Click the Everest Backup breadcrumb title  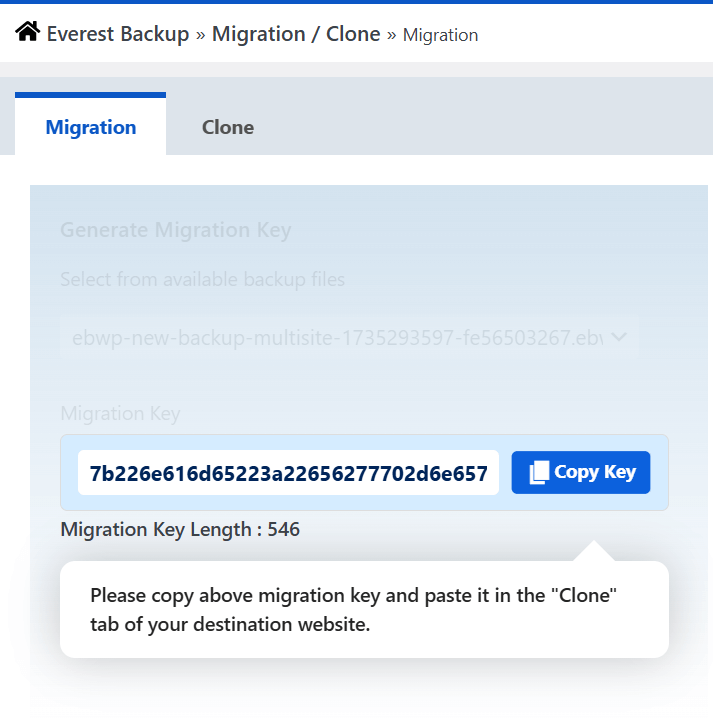(x=117, y=34)
